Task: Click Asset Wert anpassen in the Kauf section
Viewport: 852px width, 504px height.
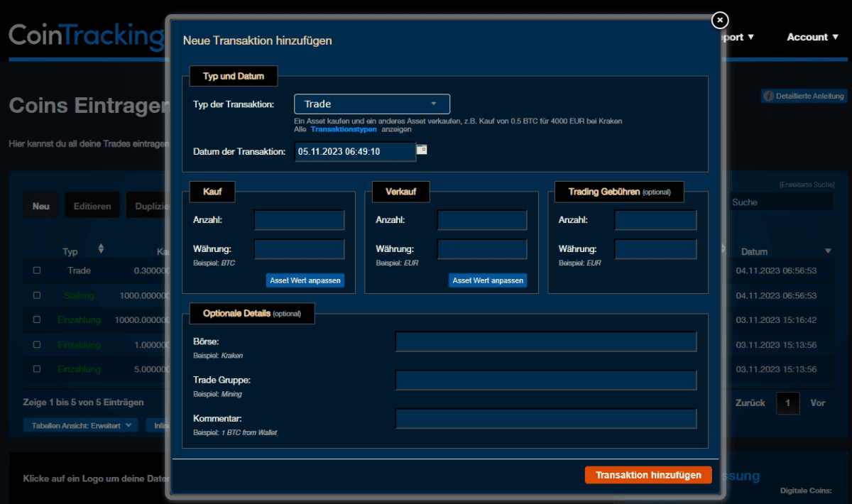Action: coord(305,280)
